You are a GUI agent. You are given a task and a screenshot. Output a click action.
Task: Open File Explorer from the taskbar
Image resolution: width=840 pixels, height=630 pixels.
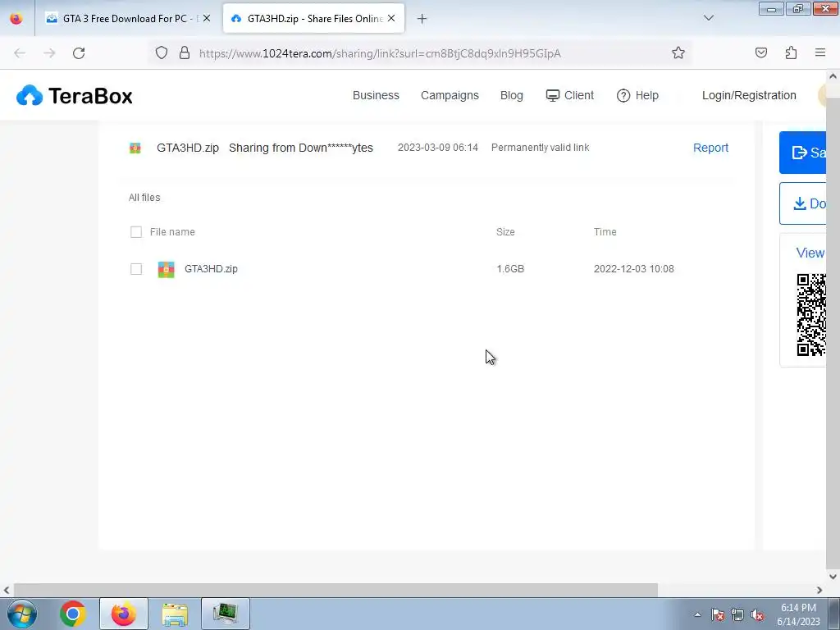click(x=175, y=614)
